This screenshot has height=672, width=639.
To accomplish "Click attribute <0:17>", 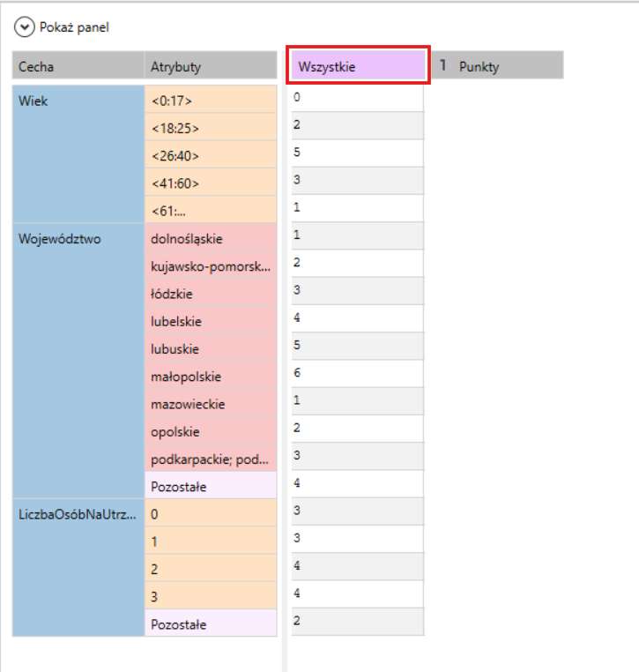I will 211,100.
